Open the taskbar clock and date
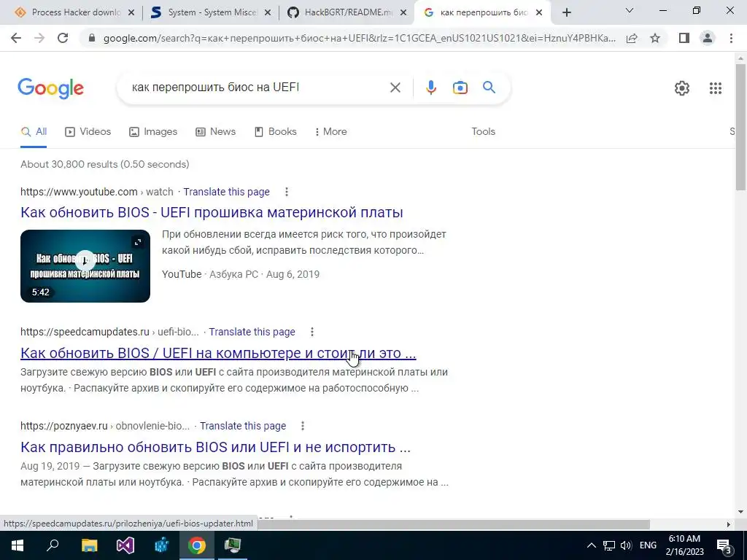This screenshot has width=747, height=560. tap(684, 545)
